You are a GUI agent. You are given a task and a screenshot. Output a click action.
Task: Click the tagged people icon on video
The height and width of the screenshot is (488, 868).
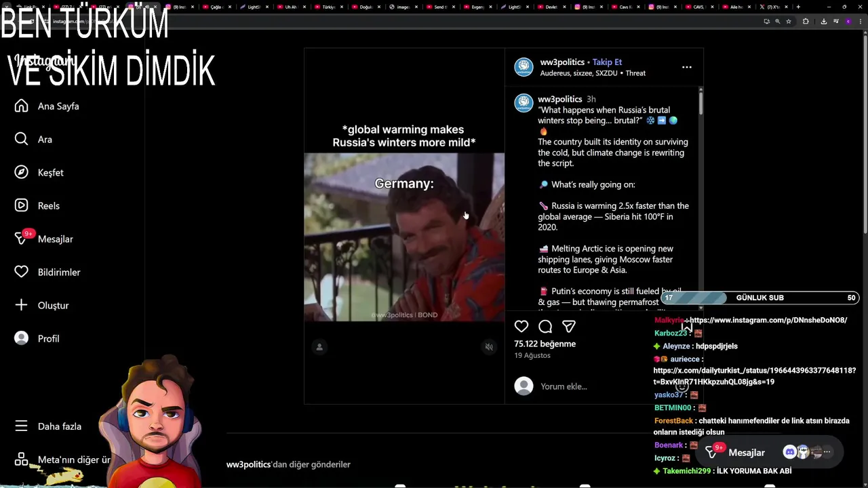click(x=319, y=347)
